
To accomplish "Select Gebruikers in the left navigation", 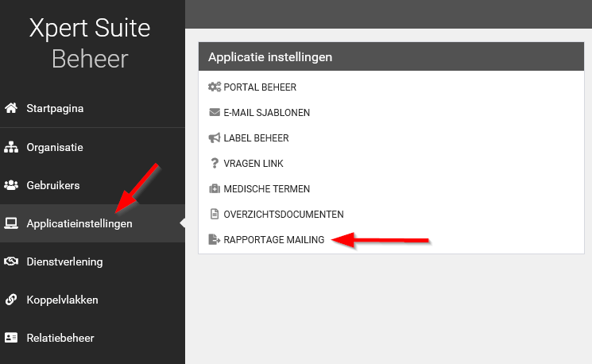I will click(52, 185).
